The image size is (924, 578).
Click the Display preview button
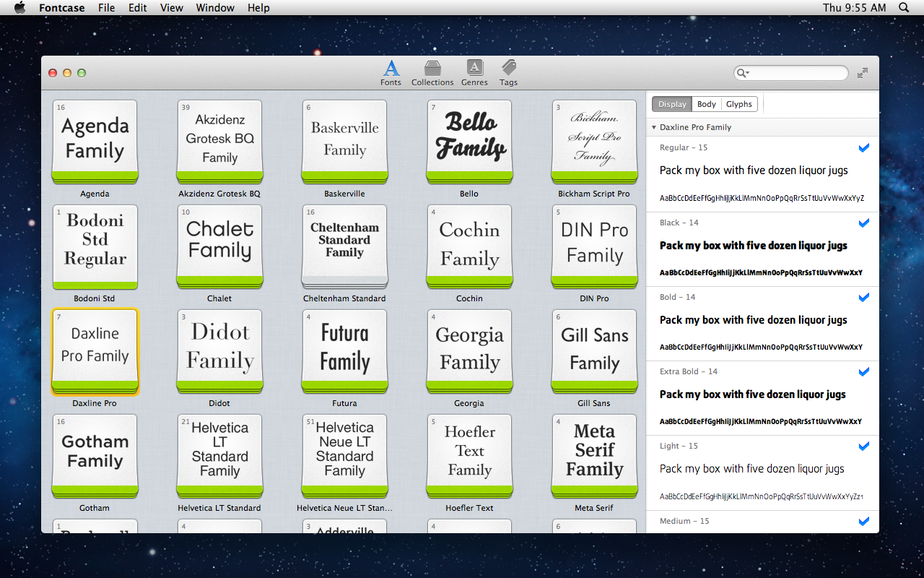click(672, 104)
